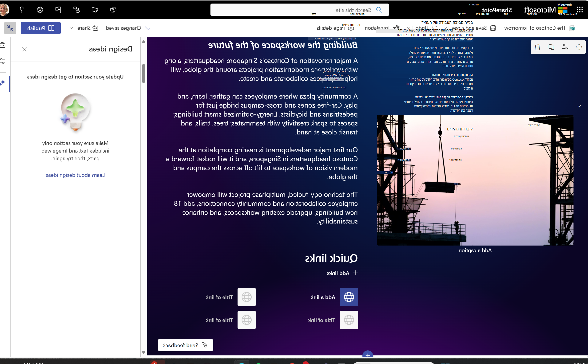This screenshot has height=364, width=588.
Task: Open the Translation command
Action: click(x=382, y=28)
